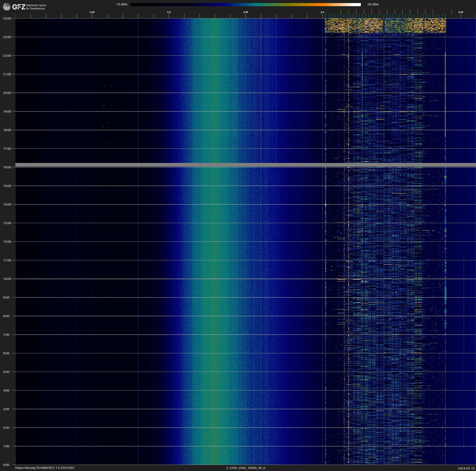The width and height of the screenshot is (476, 471).
Task: Click the 8:00 time axis label
Action: click(6, 316)
